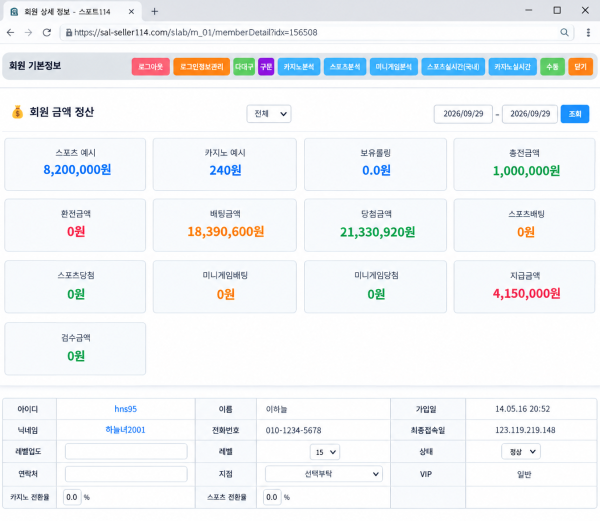Click the 당첨금액 21,330,920원 card
The height and width of the screenshot is (521, 600).
pyautogui.click(x=375, y=225)
